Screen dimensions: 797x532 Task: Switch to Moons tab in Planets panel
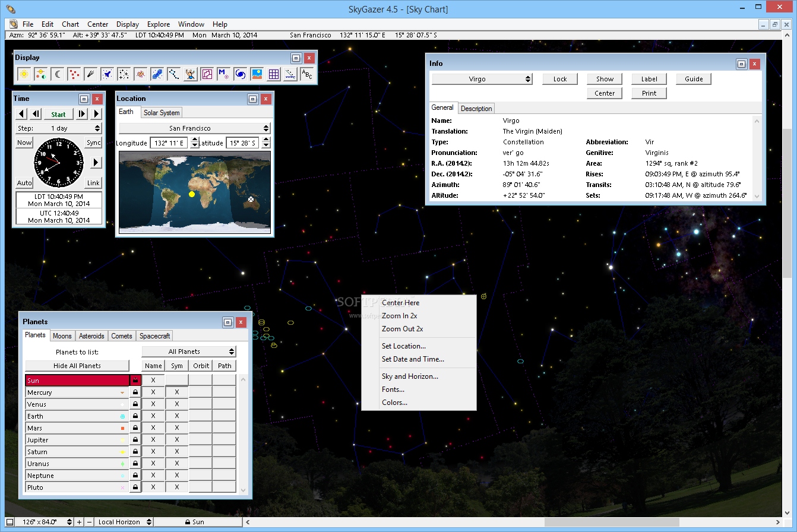(62, 336)
